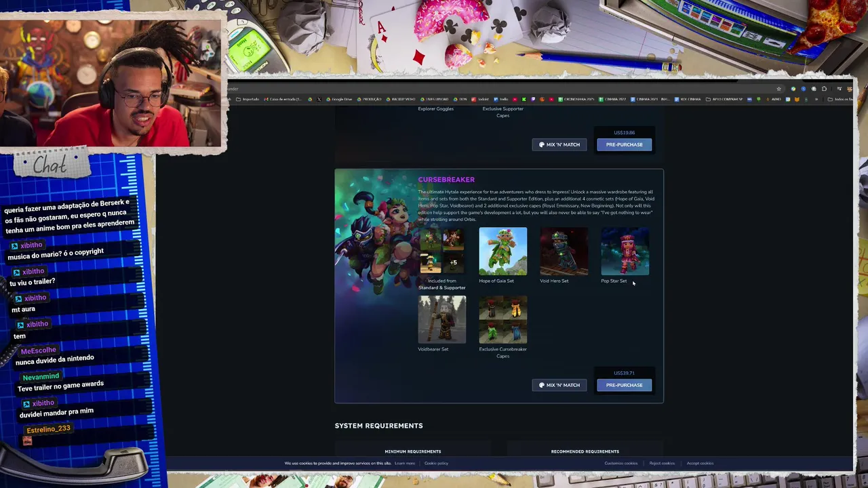868x488 pixels.
Task: Click the 'Learn more' cookie link
Action: click(405, 464)
